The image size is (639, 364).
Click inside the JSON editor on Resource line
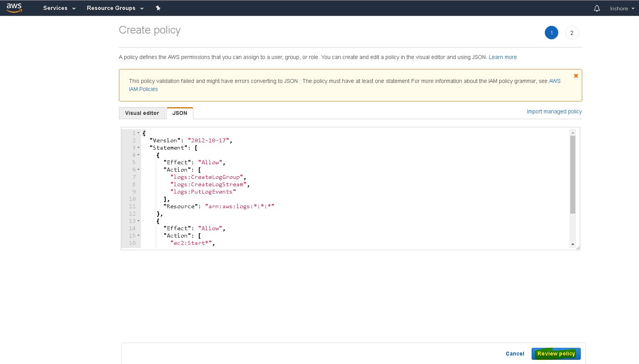[x=239, y=206]
